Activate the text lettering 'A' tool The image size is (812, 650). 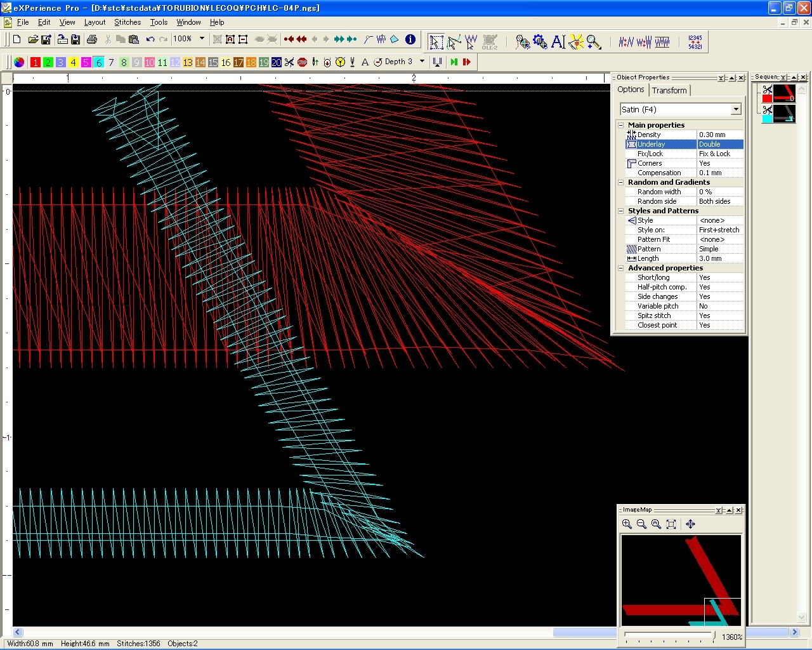[x=558, y=42]
